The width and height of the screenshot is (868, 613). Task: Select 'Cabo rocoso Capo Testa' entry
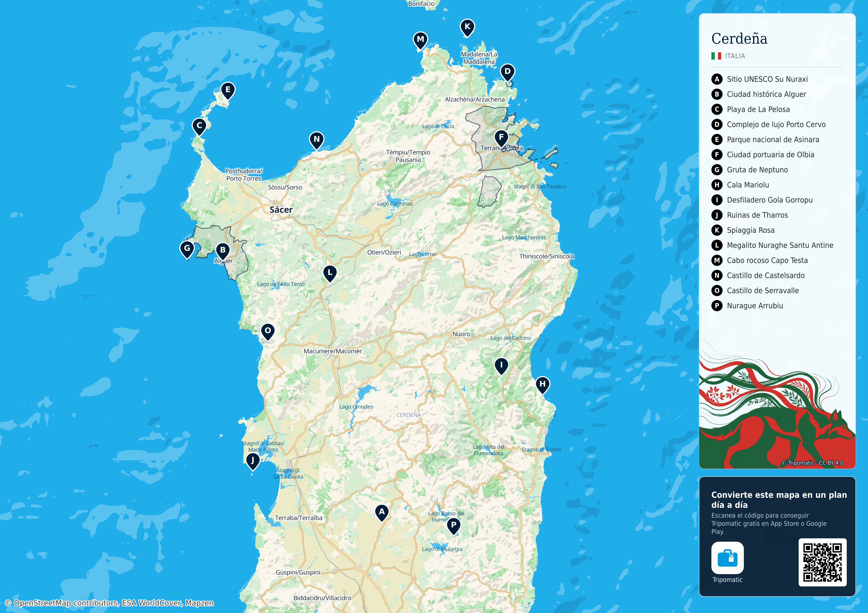pyautogui.click(x=767, y=261)
